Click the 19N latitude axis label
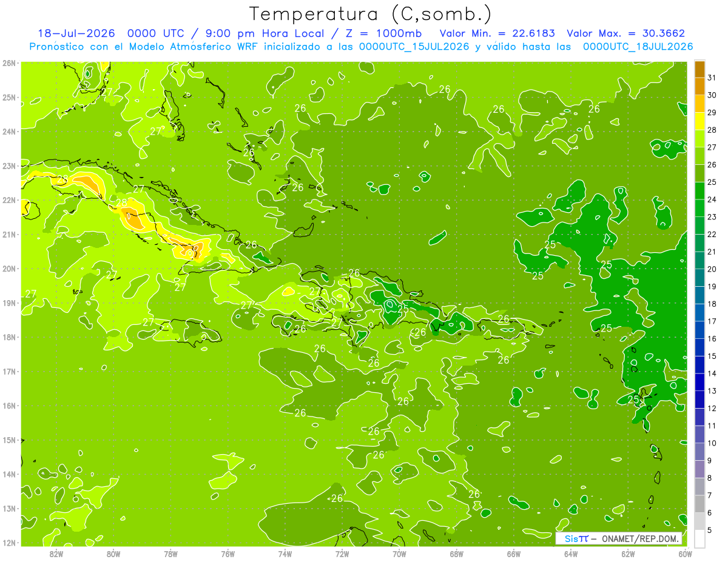The width and height of the screenshot is (728, 562). [x=9, y=303]
